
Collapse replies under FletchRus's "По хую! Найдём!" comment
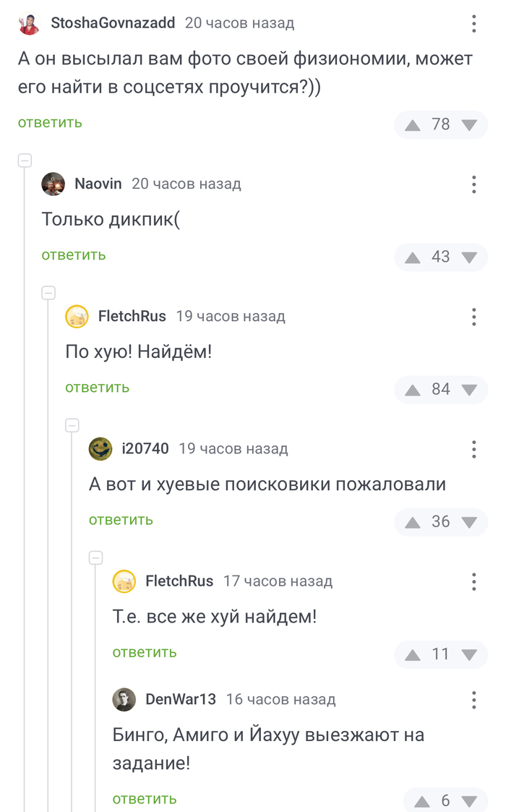click(72, 425)
